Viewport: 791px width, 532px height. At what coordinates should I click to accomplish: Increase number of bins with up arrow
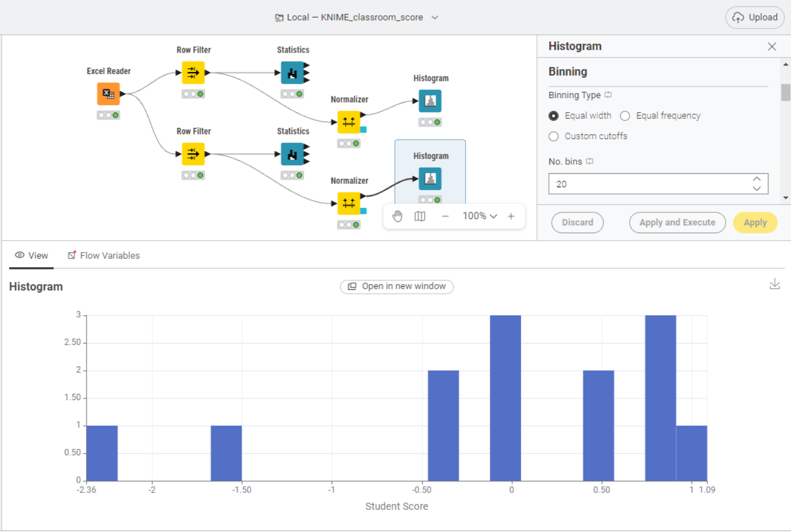coord(756,179)
